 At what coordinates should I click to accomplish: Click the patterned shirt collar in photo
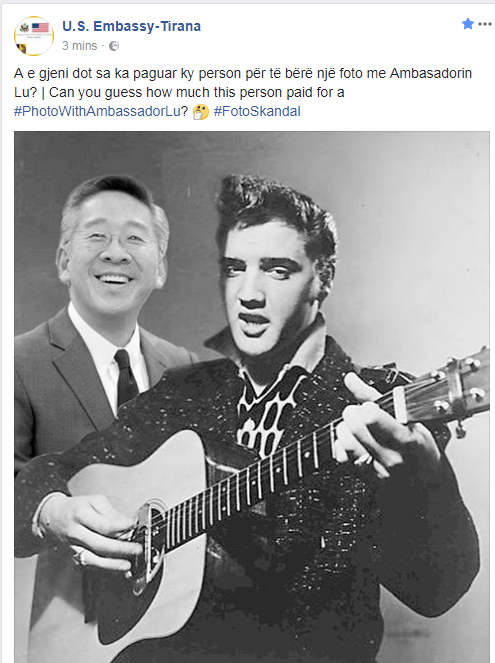tap(271, 406)
